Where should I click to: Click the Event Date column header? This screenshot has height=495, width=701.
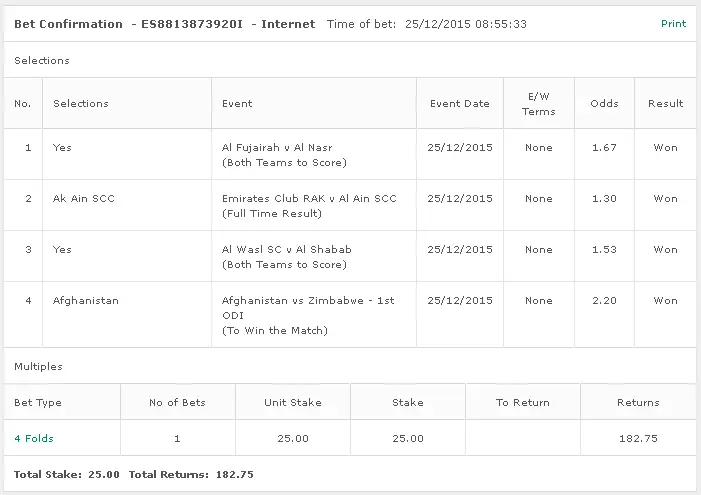tap(459, 103)
